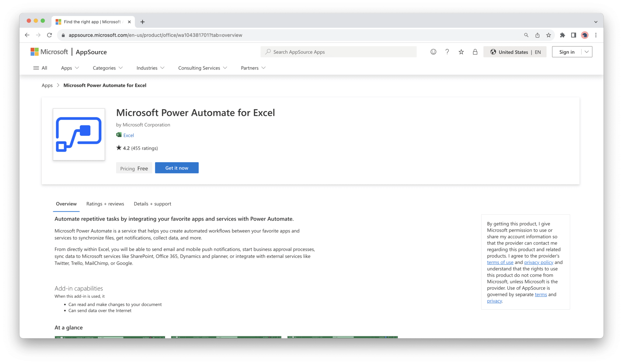Viewport: 623px width, 364px height.
Task: Expand the Apps dropdown menu
Action: [x=70, y=68]
